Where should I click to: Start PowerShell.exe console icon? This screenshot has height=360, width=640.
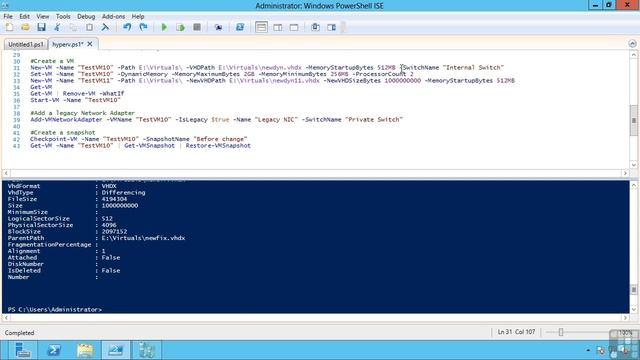pos(240,27)
